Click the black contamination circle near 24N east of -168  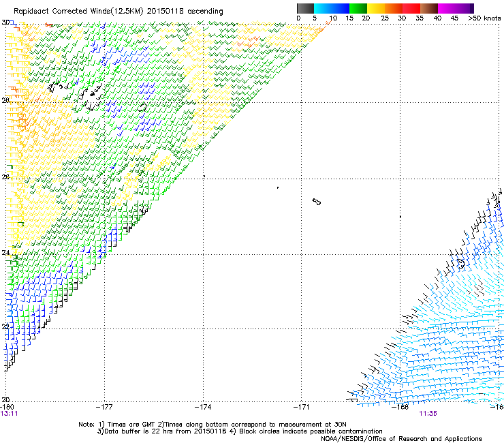point(461,263)
